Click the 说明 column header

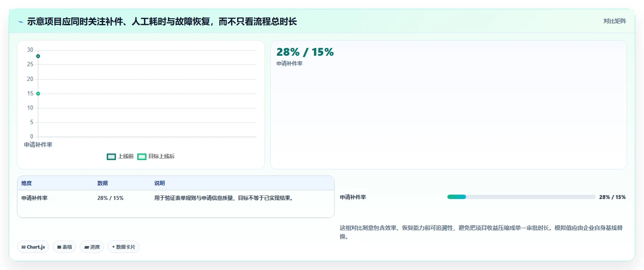point(160,183)
